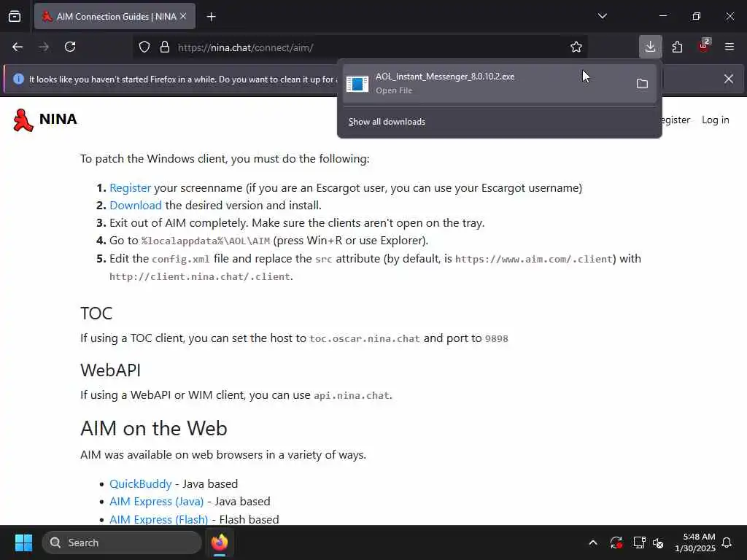
Task: Click the Log in link
Action: 716,120
